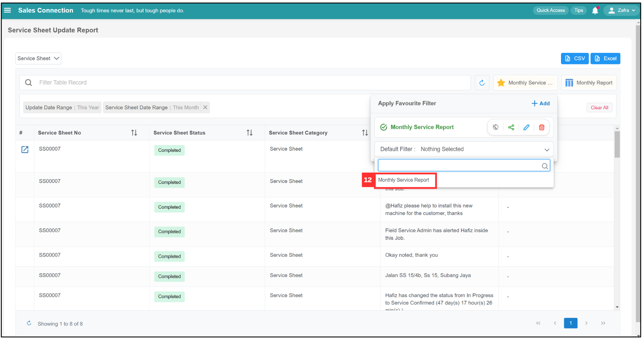Click the table's vertical scrollbar thumb

[x=617, y=144]
